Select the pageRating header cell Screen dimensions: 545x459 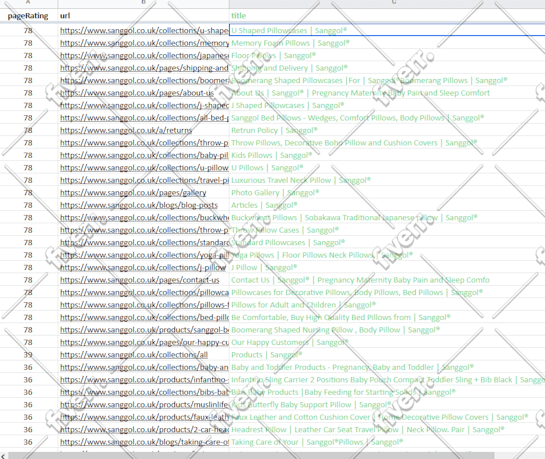[28, 16]
